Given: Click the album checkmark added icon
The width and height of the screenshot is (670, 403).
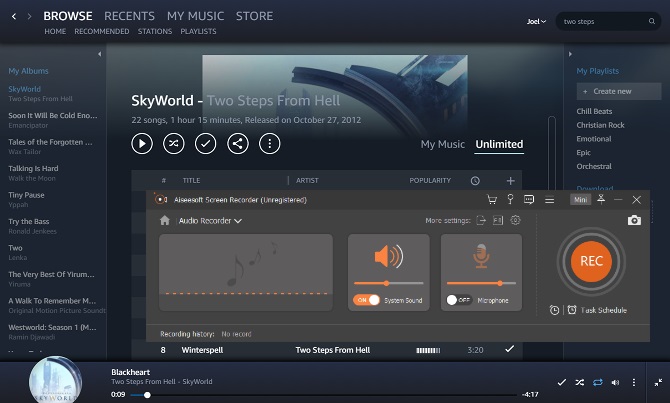Looking at the screenshot, I should point(206,144).
